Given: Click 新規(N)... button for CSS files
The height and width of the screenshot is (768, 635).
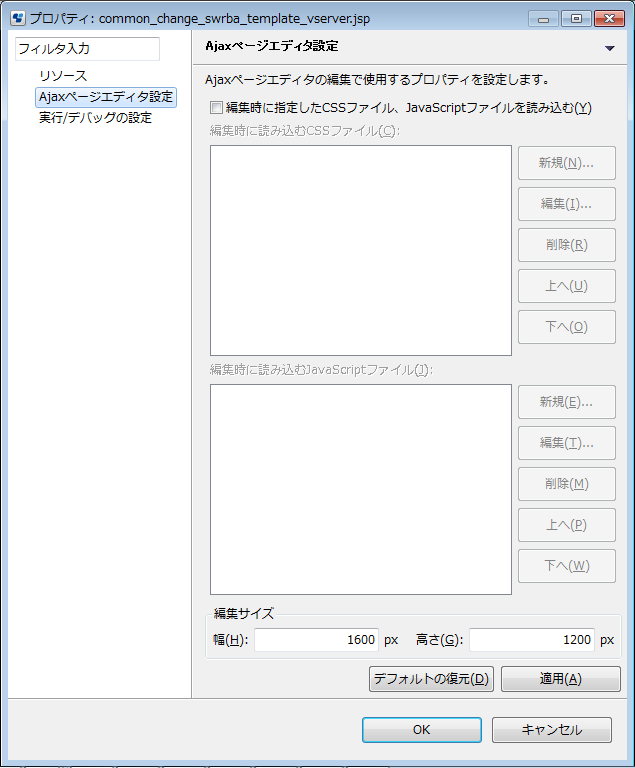Looking at the screenshot, I should click(x=567, y=163).
